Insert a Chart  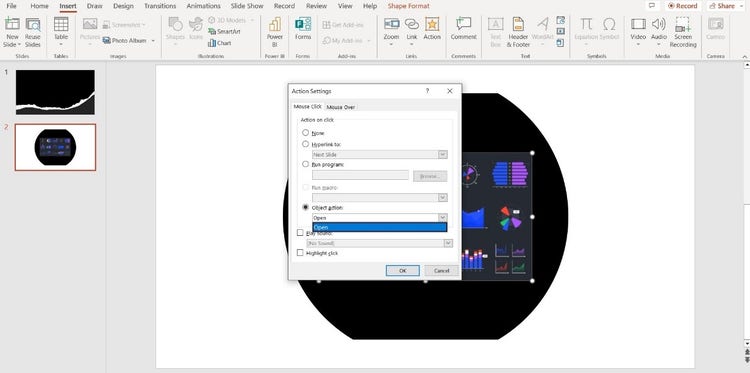tap(220, 43)
